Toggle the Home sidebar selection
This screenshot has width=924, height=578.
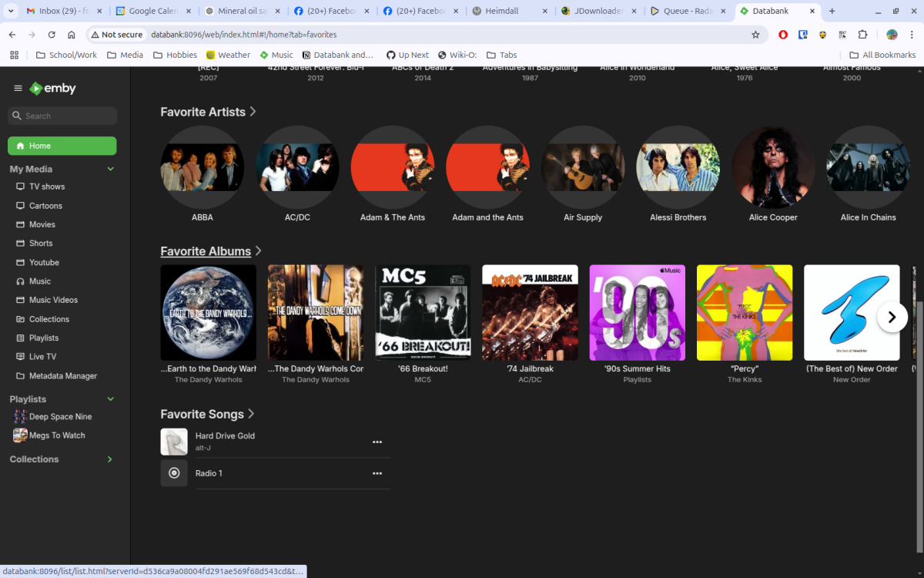click(x=62, y=146)
